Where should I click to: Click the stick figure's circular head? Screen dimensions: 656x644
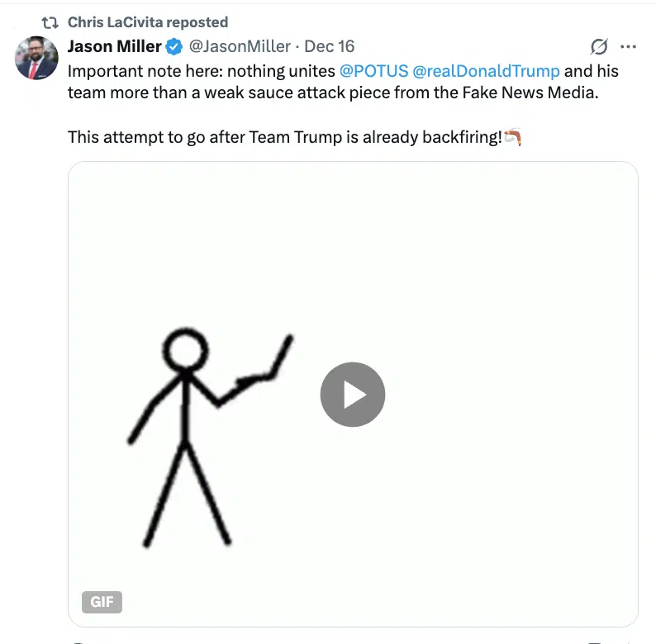click(x=184, y=351)
